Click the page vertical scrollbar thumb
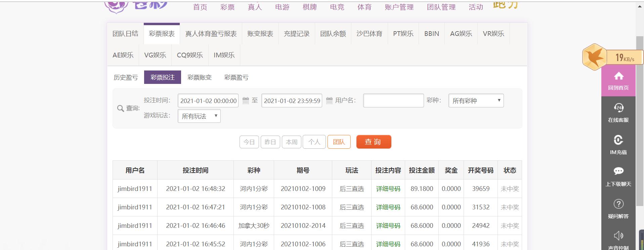The image size is (644, 250). [640, 121]
